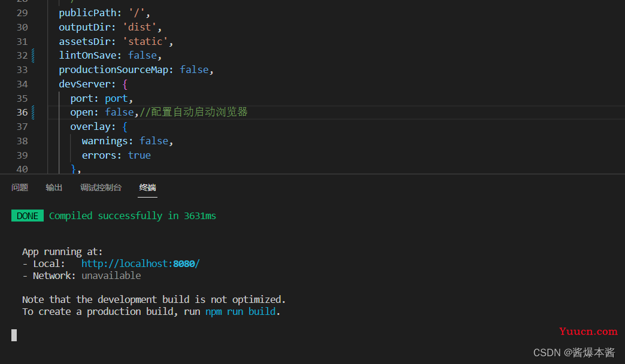
Task: Click the productionSourceMap property
Action: (114, 70)
